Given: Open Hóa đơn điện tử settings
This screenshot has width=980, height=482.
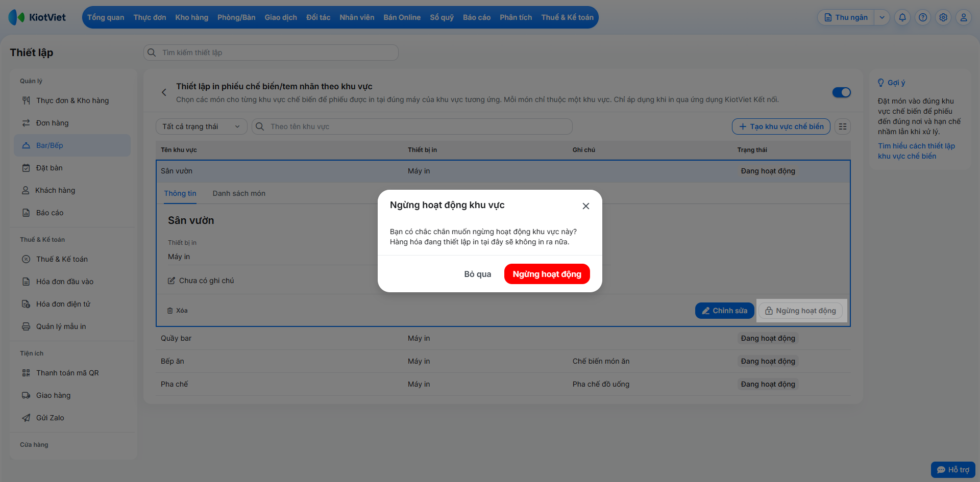Looking at the screenshot, I should 72,304.
